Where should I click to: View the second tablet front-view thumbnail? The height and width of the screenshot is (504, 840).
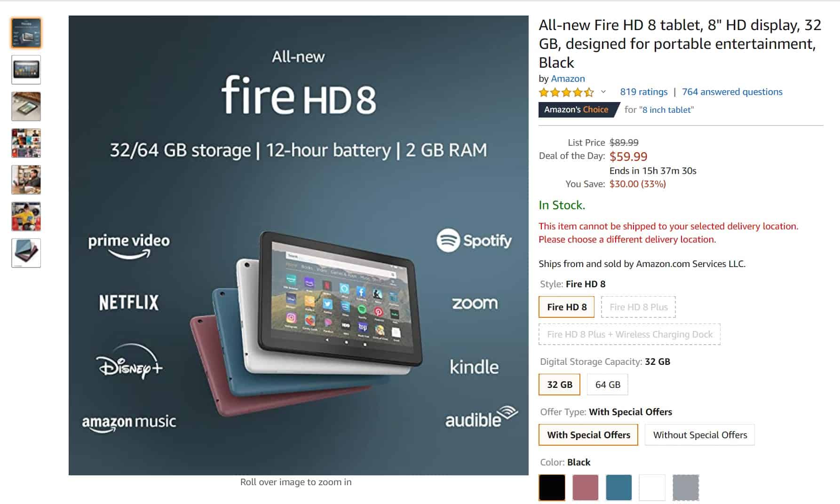pyautogui.click(x=26, y=70)
